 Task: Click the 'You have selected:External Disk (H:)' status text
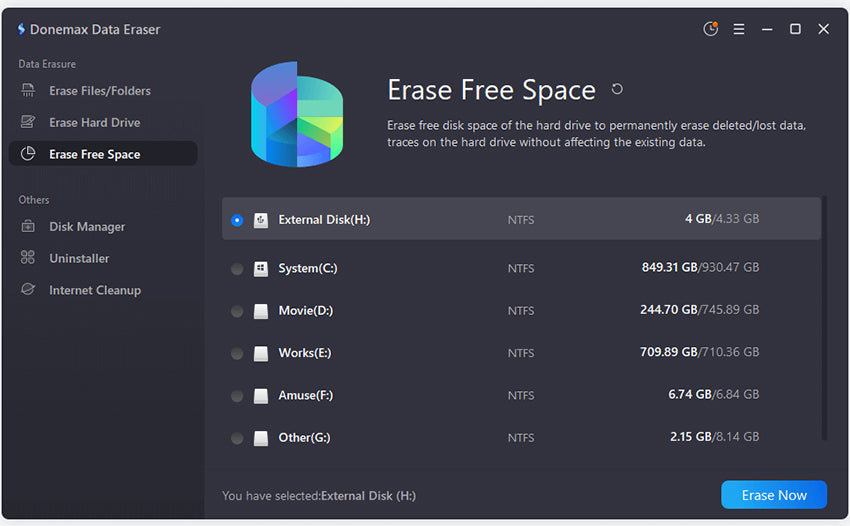[319, 496]
